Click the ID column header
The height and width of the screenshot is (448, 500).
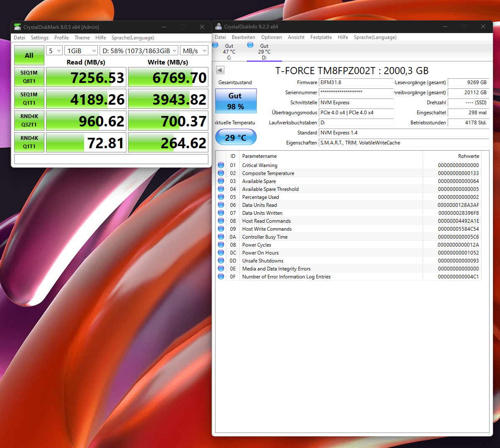click(233, 156)
